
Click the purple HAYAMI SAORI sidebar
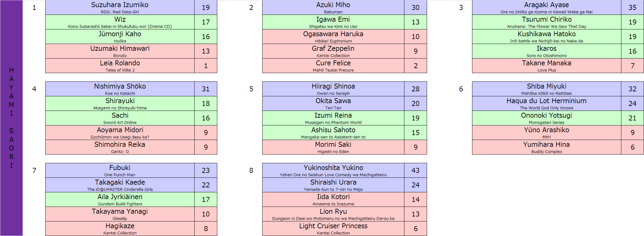[11, 118]
